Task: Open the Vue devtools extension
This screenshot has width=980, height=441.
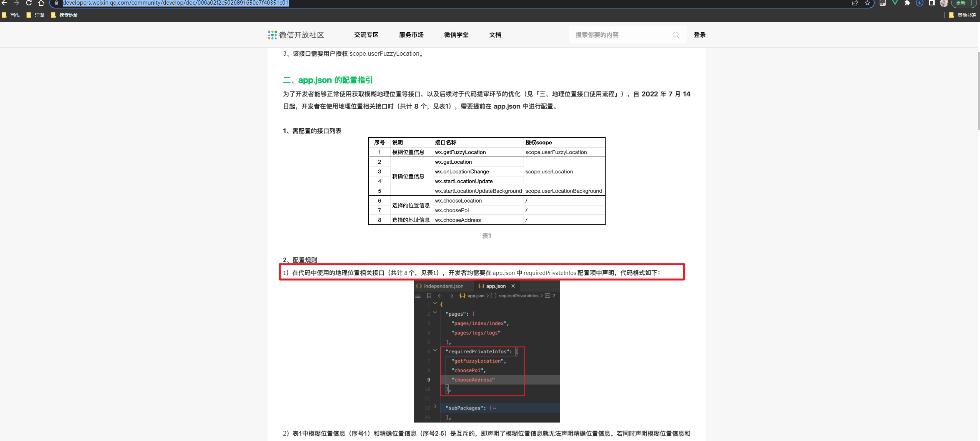Action: (895, 3)
